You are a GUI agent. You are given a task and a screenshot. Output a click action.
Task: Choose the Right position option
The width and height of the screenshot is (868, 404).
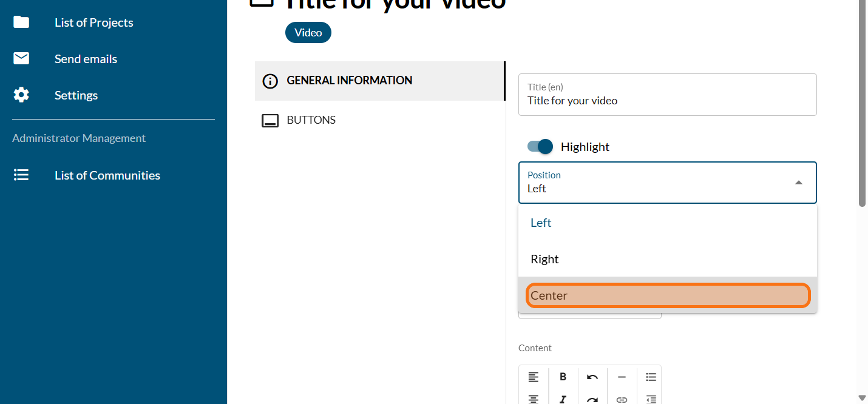point(667,259)
